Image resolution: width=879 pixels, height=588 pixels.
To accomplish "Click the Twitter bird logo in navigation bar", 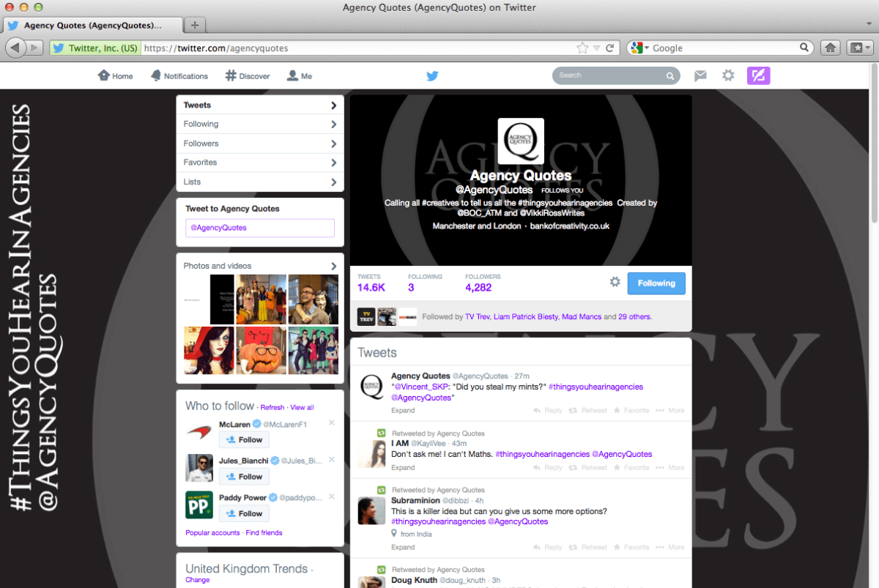I will click(432, 75).
